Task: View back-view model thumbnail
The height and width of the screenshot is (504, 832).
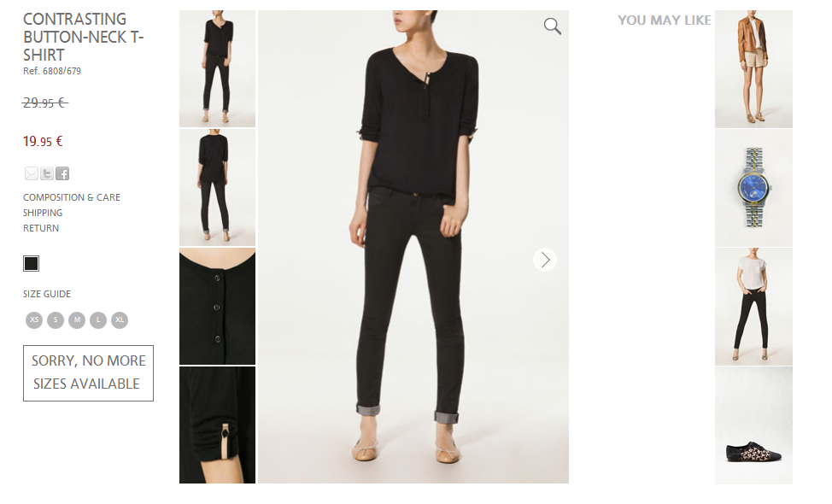Action: 217,188
